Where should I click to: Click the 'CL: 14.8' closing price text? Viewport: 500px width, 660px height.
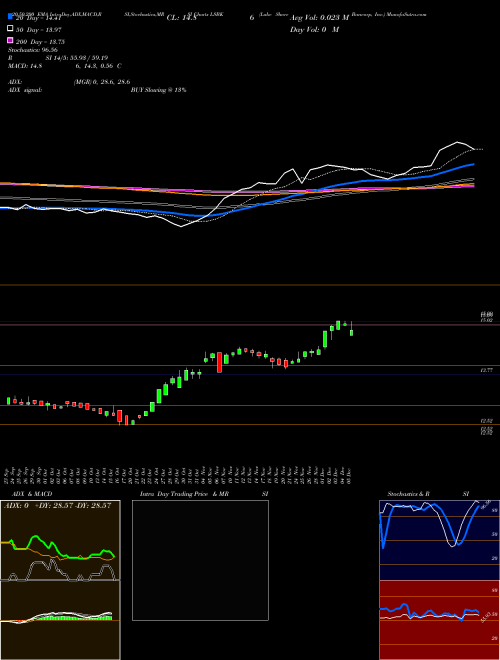coord(182,18)
